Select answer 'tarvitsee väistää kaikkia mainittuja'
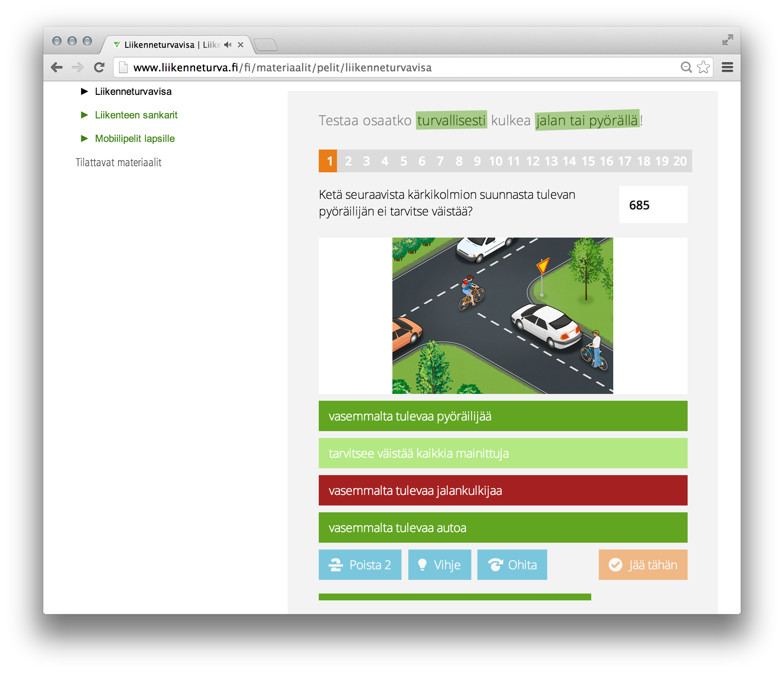Screen dimensions: 784x674 (x=503, y=453)
